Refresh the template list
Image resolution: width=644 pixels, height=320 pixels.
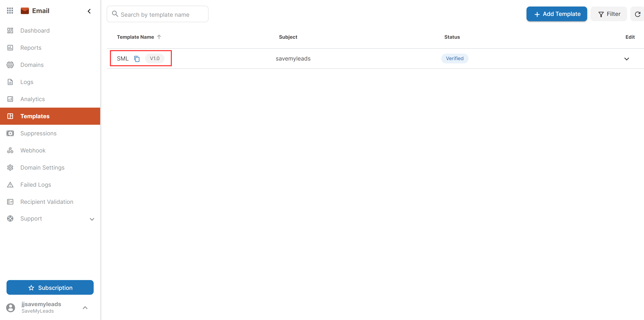click(638, 14)
